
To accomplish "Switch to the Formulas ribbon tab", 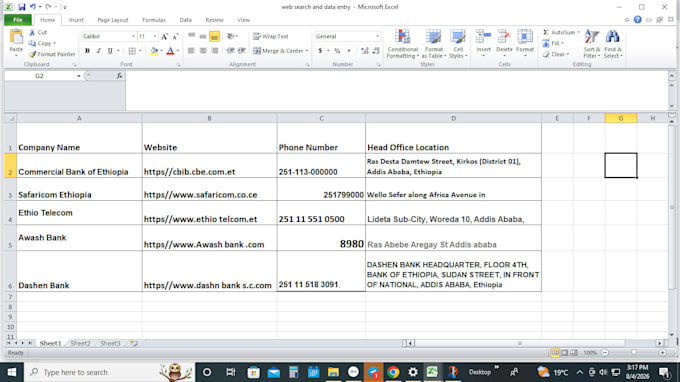I will (154, 20).
